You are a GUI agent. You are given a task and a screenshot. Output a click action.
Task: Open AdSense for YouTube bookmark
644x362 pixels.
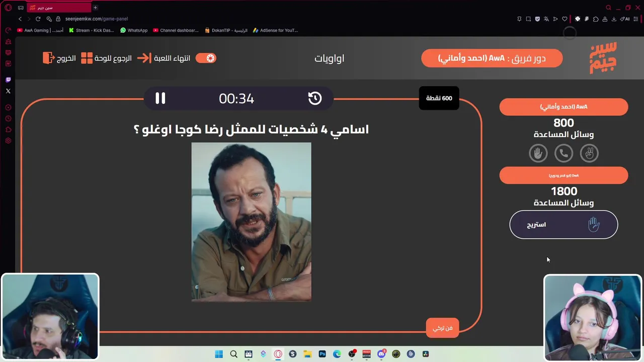pos(276,30)
